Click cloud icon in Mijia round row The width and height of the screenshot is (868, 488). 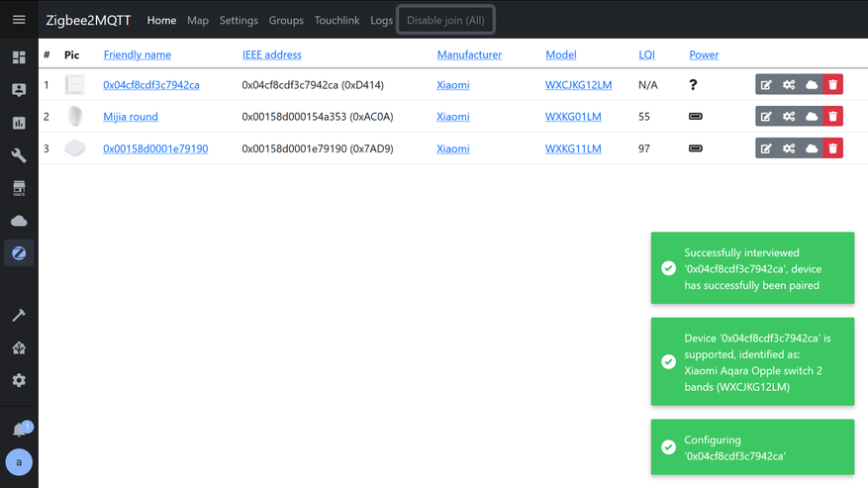812,117
